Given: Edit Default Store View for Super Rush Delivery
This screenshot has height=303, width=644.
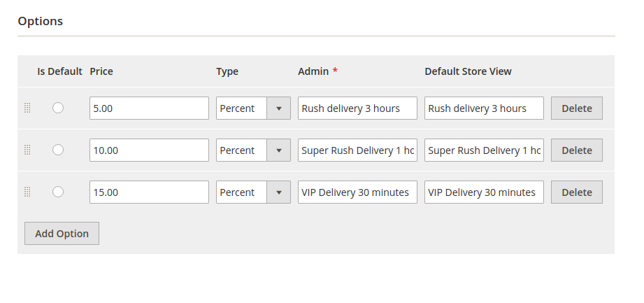Looking at the screenshot, I should click(x=484, y=150).
